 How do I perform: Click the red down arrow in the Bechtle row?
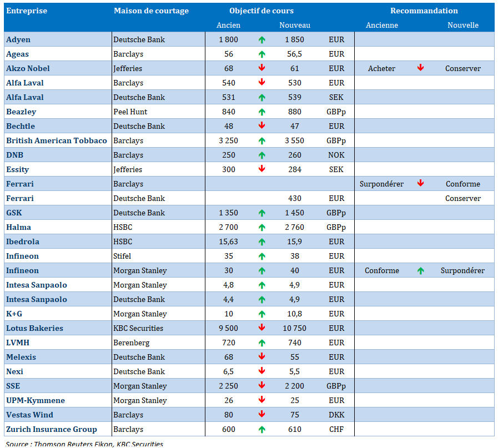(x=261, y=125)
